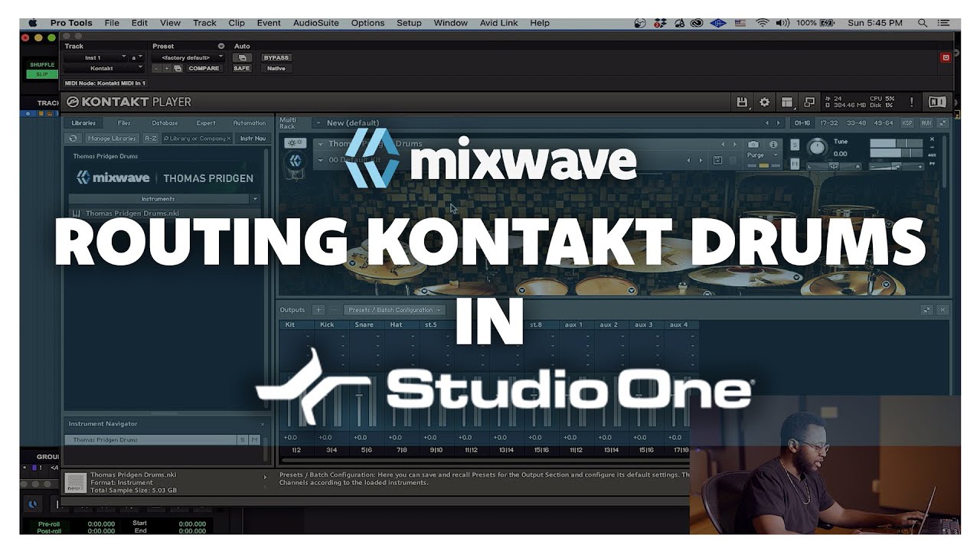Select the 17-32 rack page button
The width and height of the screenshot is (980, 551).
[829, 122]
